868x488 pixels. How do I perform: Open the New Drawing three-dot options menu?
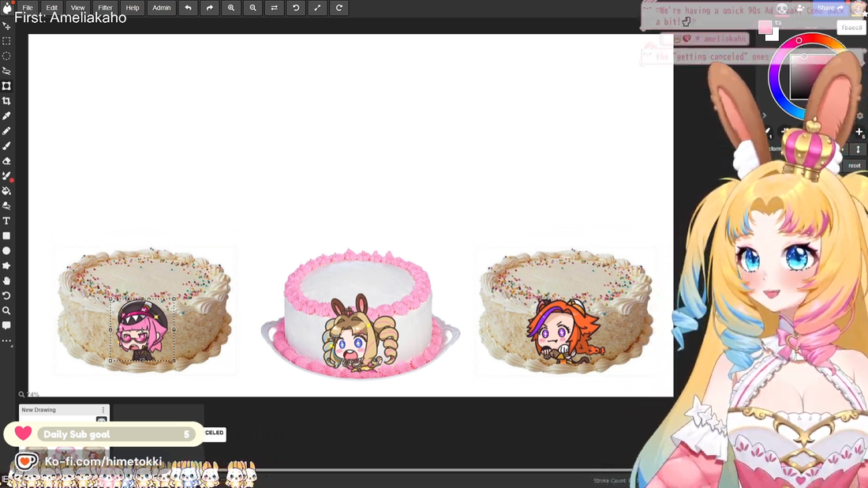[103, 410]
